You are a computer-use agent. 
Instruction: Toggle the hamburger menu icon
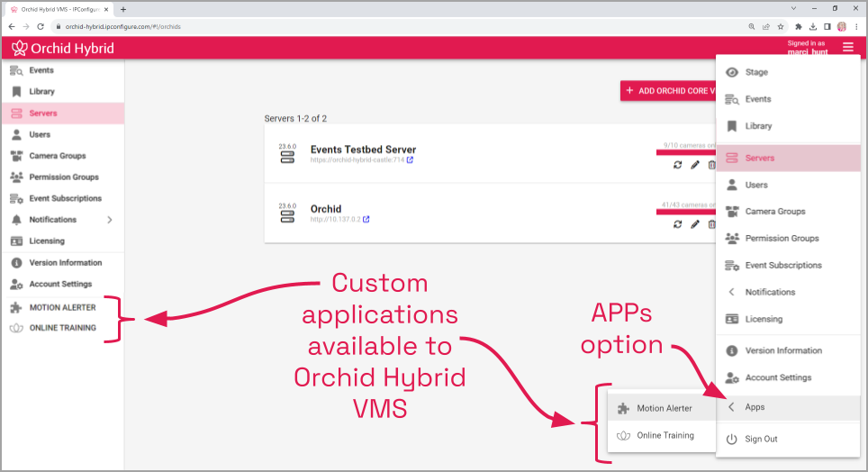coord(848,48)
